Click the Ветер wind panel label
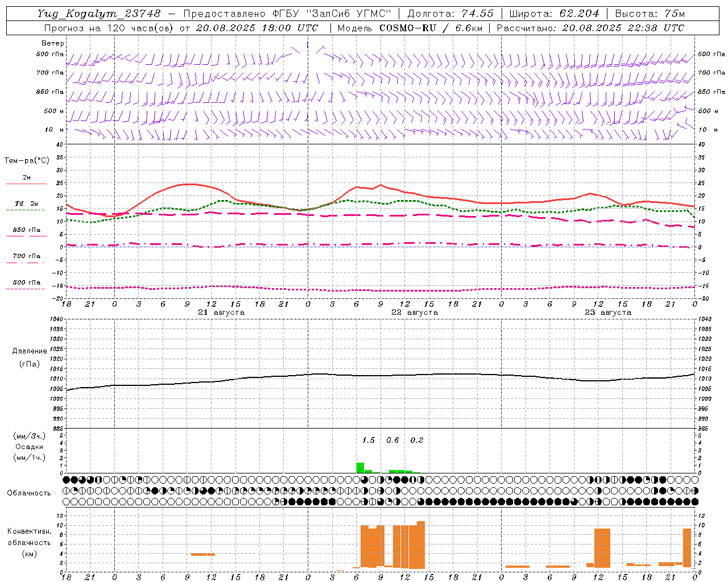This screenshot has width=728, height=582. coord(53,43)
